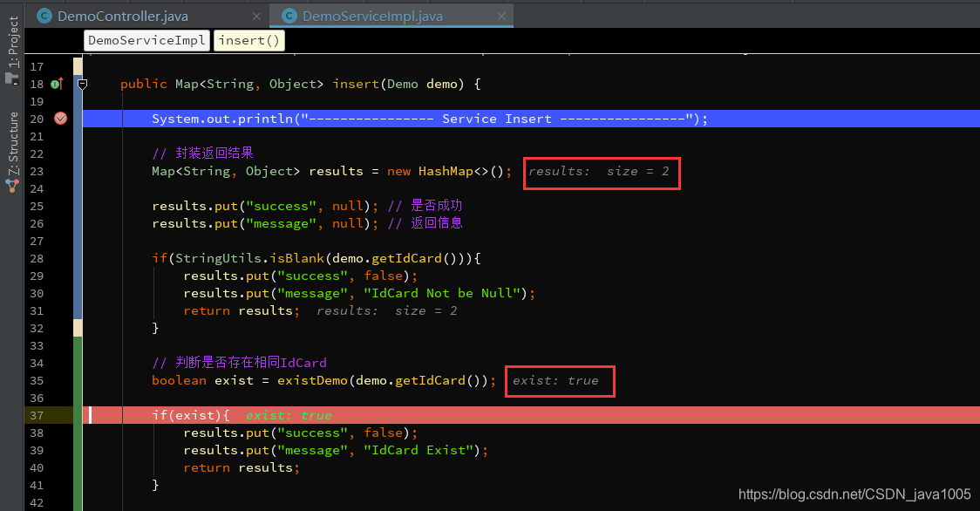Click 'existDemo' method call on line 35
980x511 pixels.
pos(312,380)
